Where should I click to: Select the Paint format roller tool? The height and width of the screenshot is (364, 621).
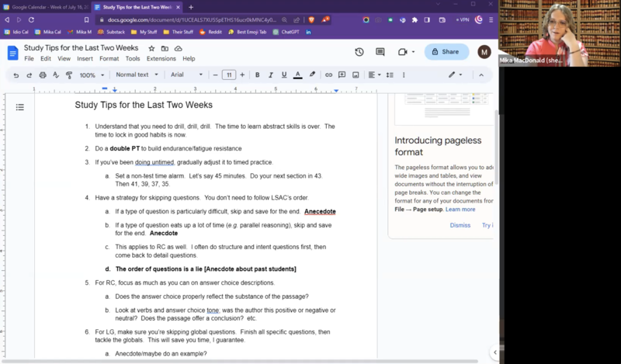69,75
